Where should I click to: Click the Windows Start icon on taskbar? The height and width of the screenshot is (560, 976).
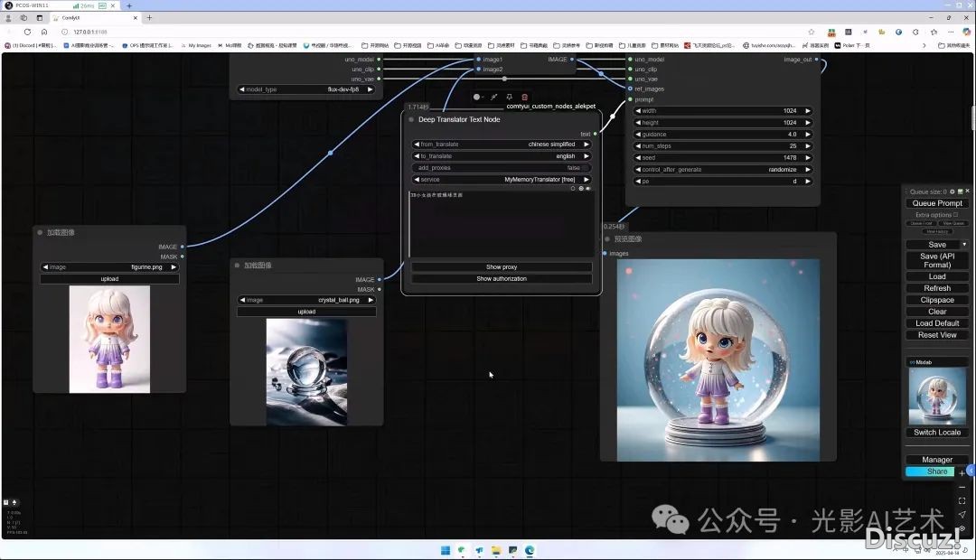[x=445, y=551]
